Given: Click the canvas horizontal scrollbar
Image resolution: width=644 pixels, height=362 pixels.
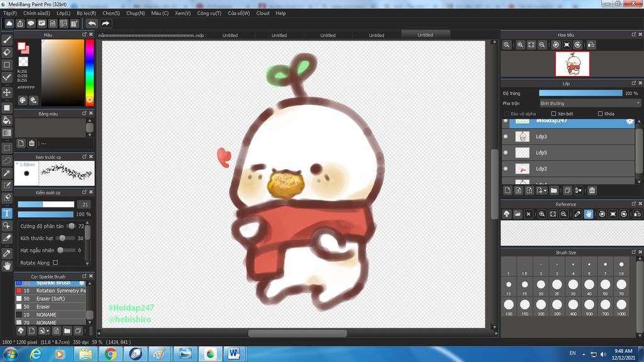Looking at the screenshot, I should 297,333.
